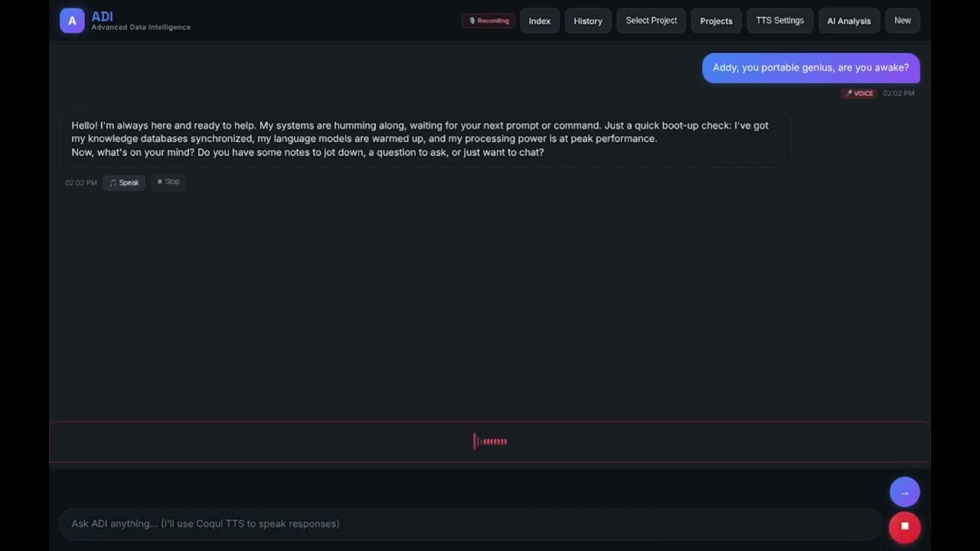Click the 02:02 PM timestamp beside Speak
This screenshot has height=551, width=980.
pyautogui.click(x=81, y=183)
